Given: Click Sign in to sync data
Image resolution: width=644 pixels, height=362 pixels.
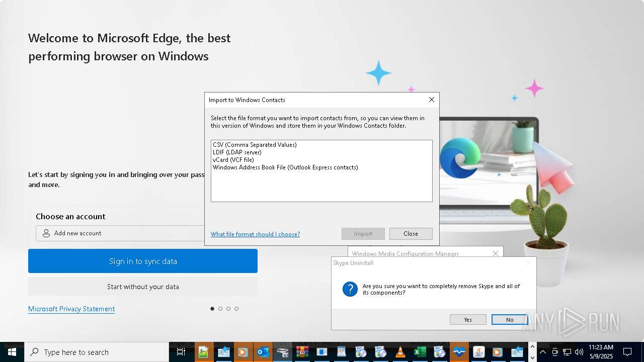Looking at the screenshot, I should [x=143, y=261].
